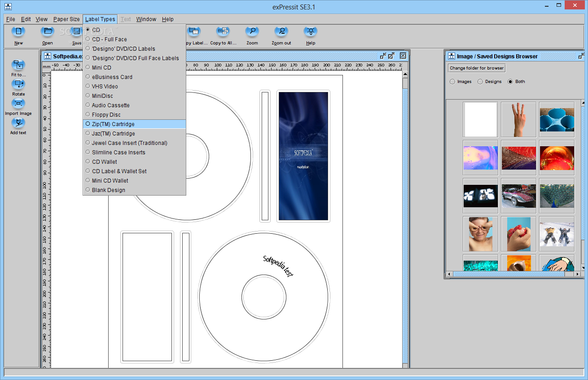Click the Image Browser panel icon

tap(451, 56)
